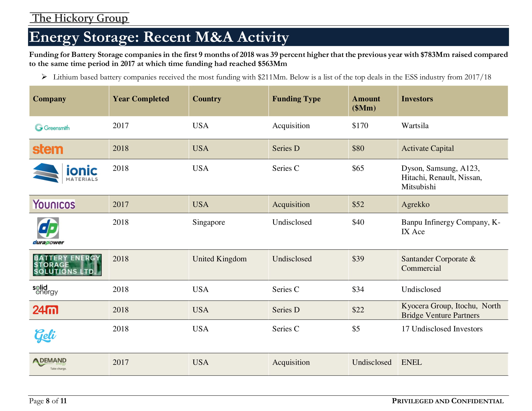Screen dimensions: 532x411
Task: Click Series D funding type in 24m row
Action: point(286,310)
